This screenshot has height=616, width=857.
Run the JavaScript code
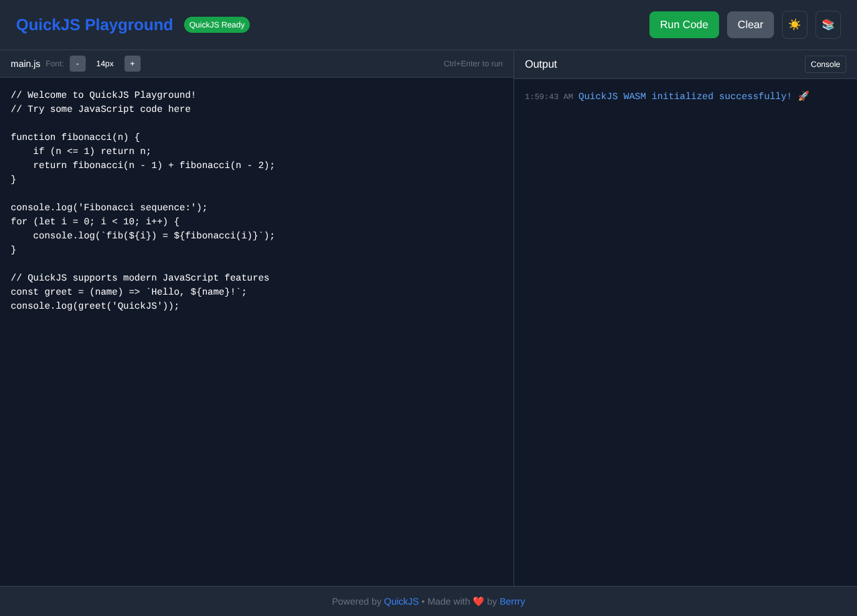tap(684, 24)
